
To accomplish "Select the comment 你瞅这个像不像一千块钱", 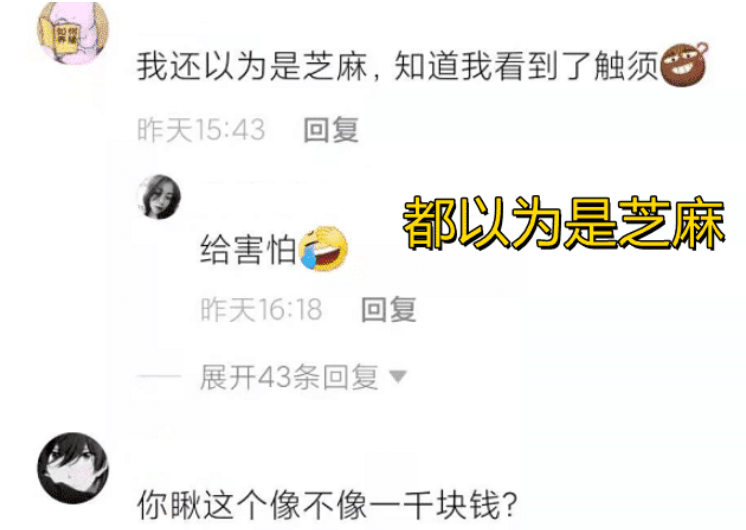I will coord(327,505).
